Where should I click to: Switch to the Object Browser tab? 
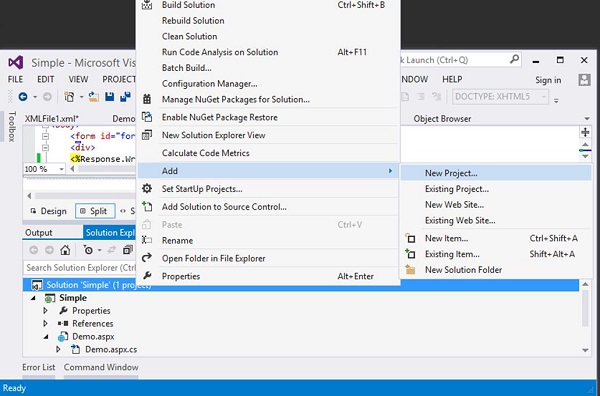[x=442, y=119]
